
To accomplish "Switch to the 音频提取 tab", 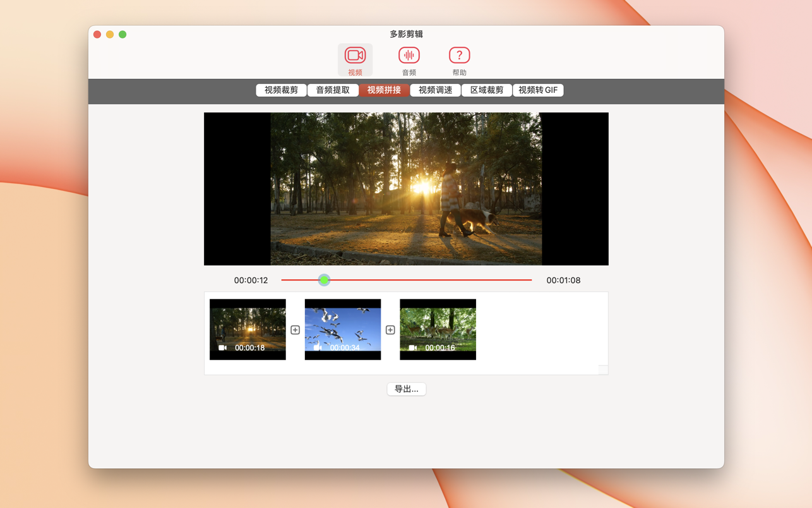I will click(x=333, y=90).
